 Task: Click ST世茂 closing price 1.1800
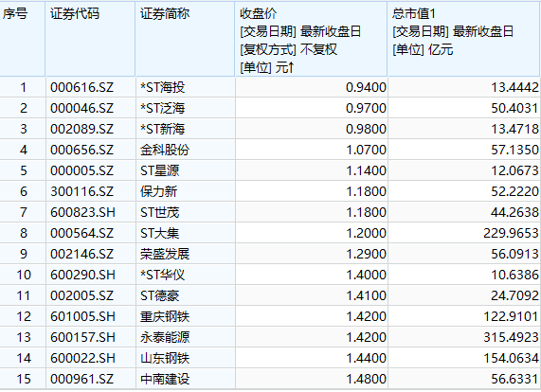tap(366, 212)
